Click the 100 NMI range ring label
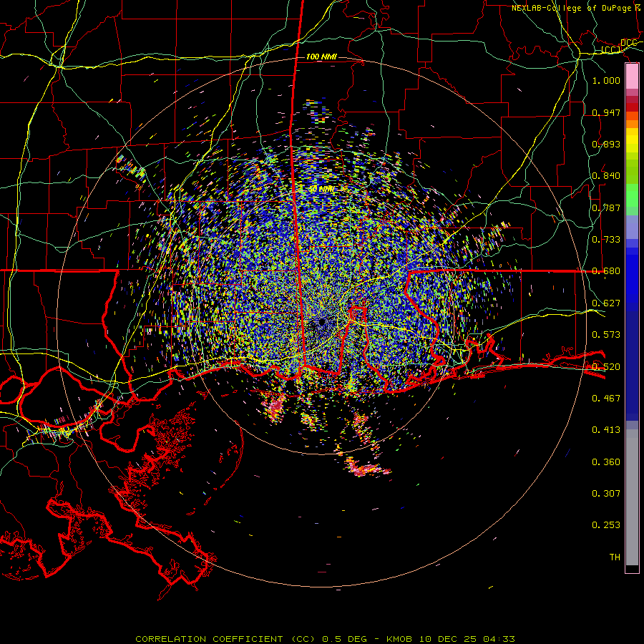Image resolution: width=644 pixels, height=644 pixels. tap(321, 57)
